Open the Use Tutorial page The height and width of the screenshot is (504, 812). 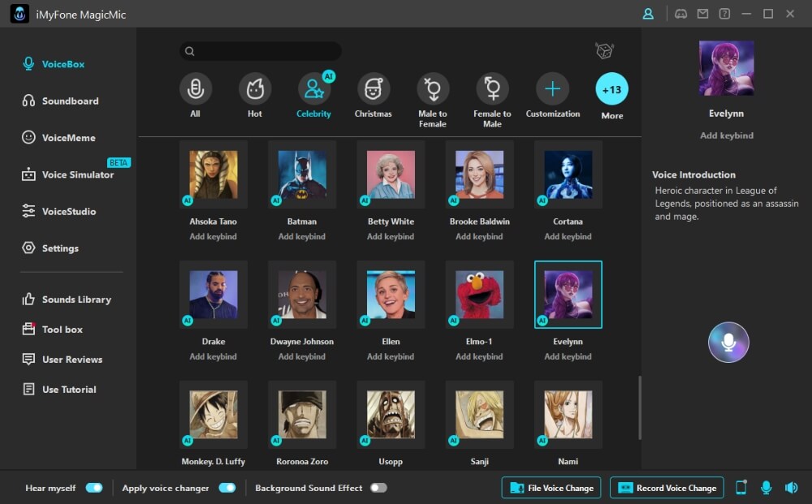[59, 389]
